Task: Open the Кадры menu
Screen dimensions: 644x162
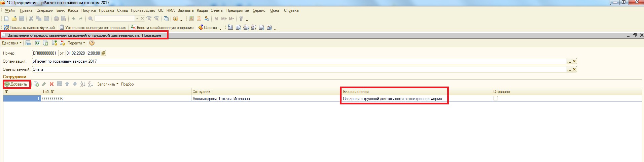Action: coord(202,10)
